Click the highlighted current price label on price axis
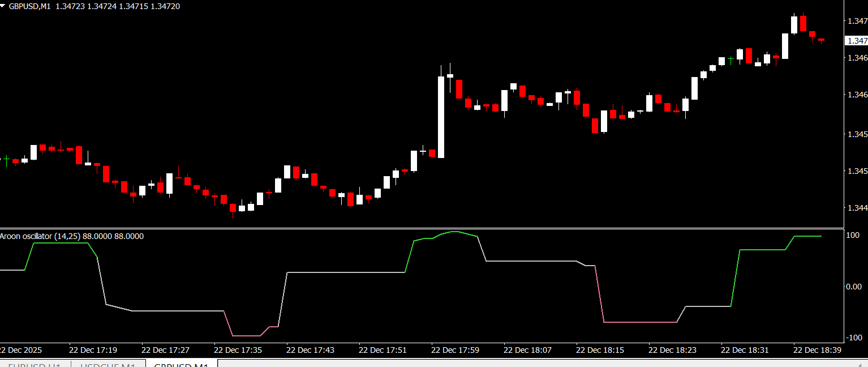Viewport: 868px width, 367px height. point(856,41)
